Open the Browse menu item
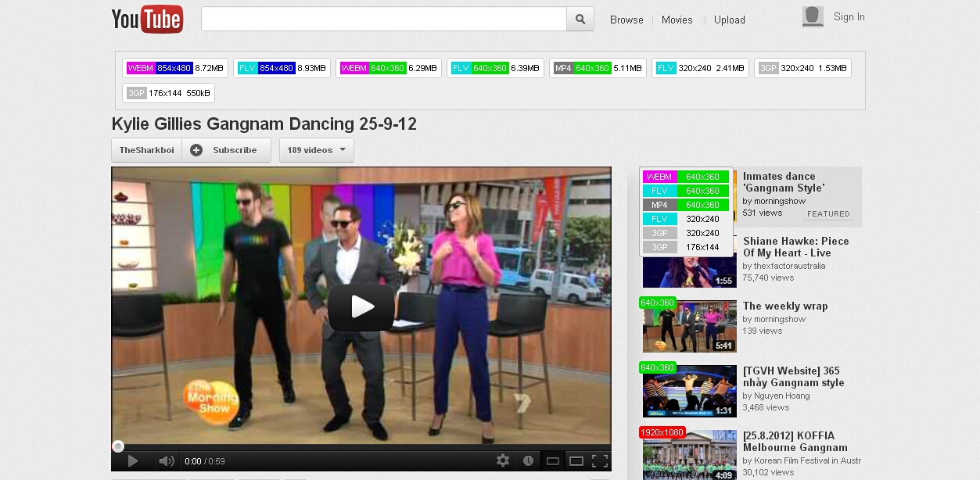 coord(626,20)
